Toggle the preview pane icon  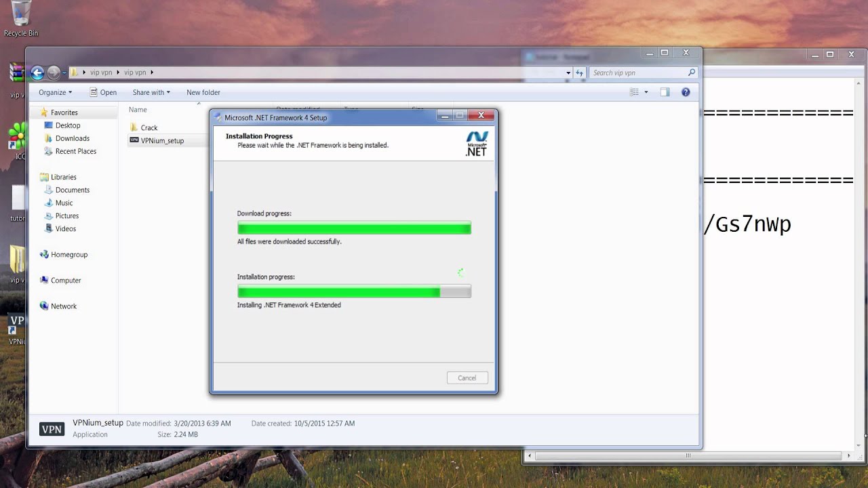[x=665, y=92]
